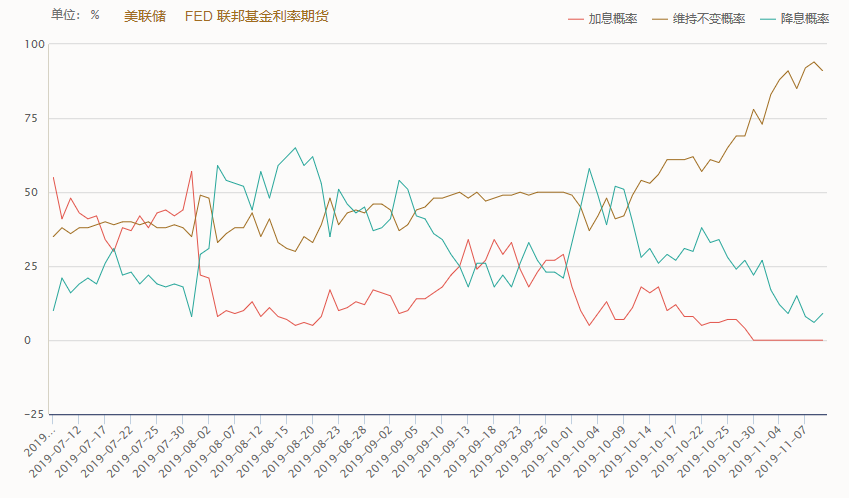The height and width of the screenshot is (498, 849).
Task: Click the 0 y-axis value label
Action: (x=41, y=340)
